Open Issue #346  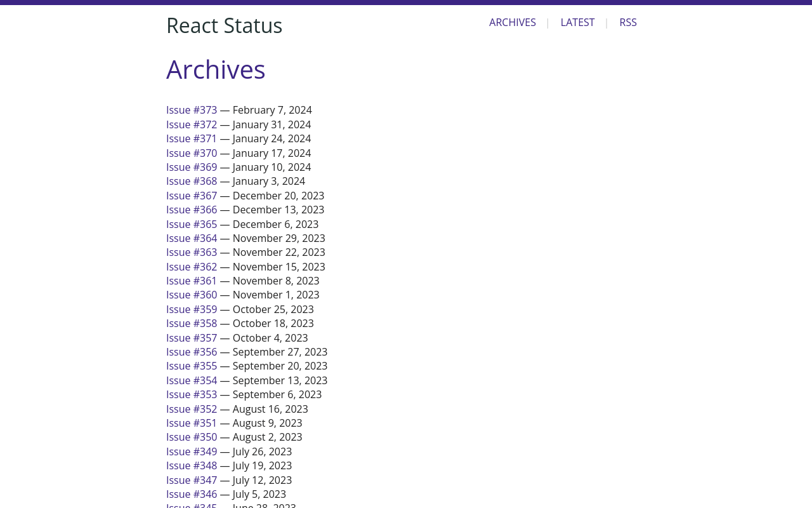coord(192,494)
